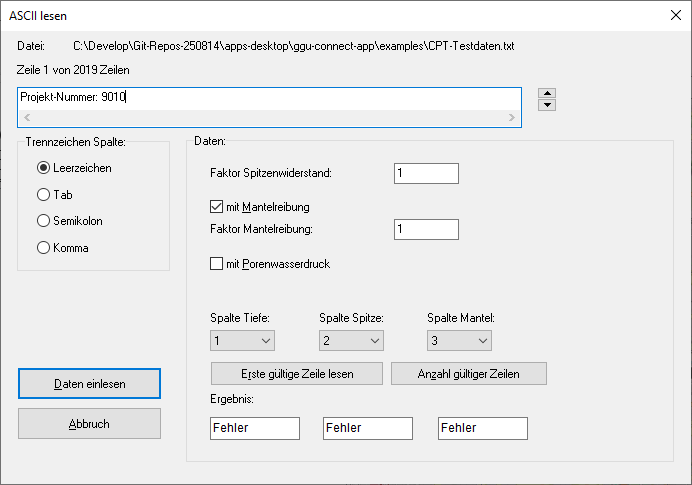
Task: Click Anzahl gültiger Zeilen button
Action: [468, 373]
